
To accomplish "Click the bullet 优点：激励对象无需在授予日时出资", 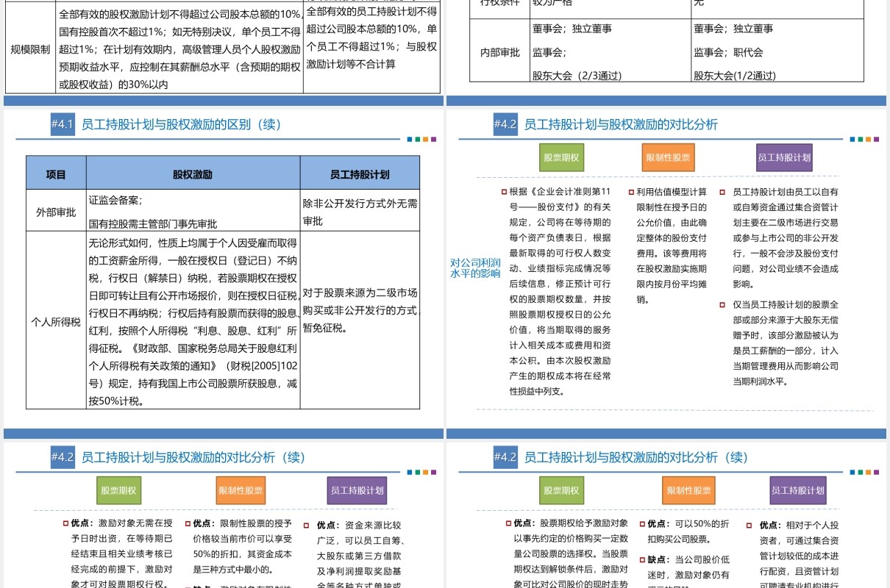I will pyautogui.click(x=121, y=554).
